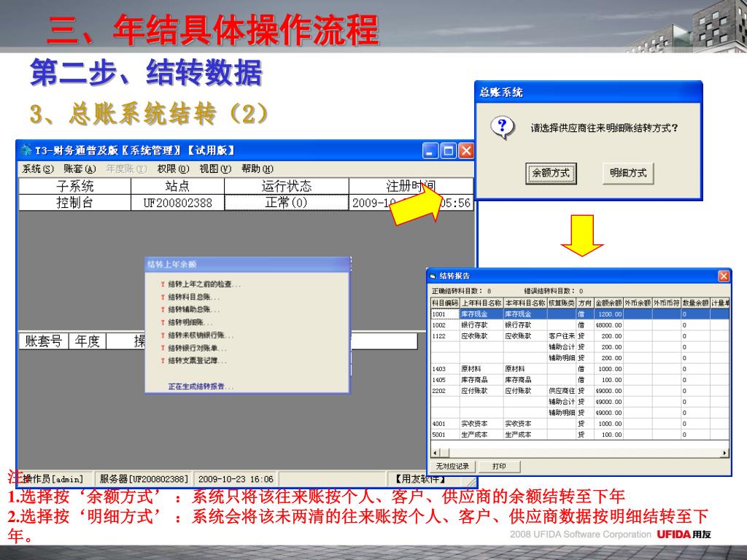This screenshot has width=747, height=560.
Task: Click the 金额余额 column header
Action: tap(608, 303)
